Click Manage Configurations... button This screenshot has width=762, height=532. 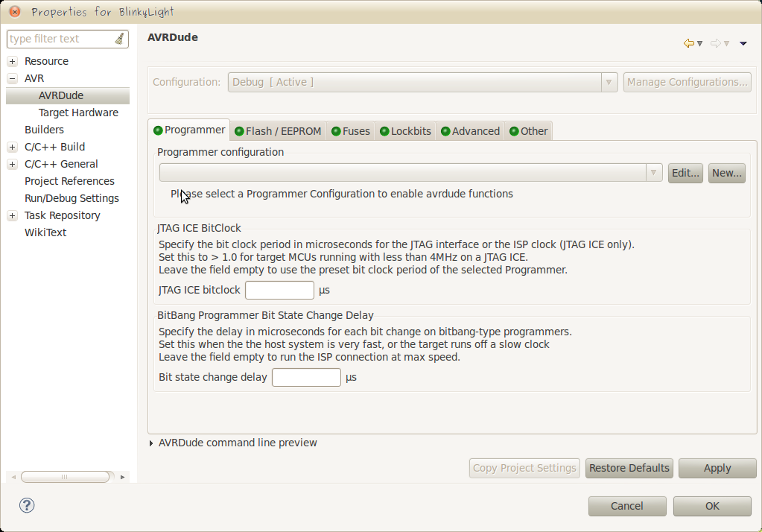(688, 82)
